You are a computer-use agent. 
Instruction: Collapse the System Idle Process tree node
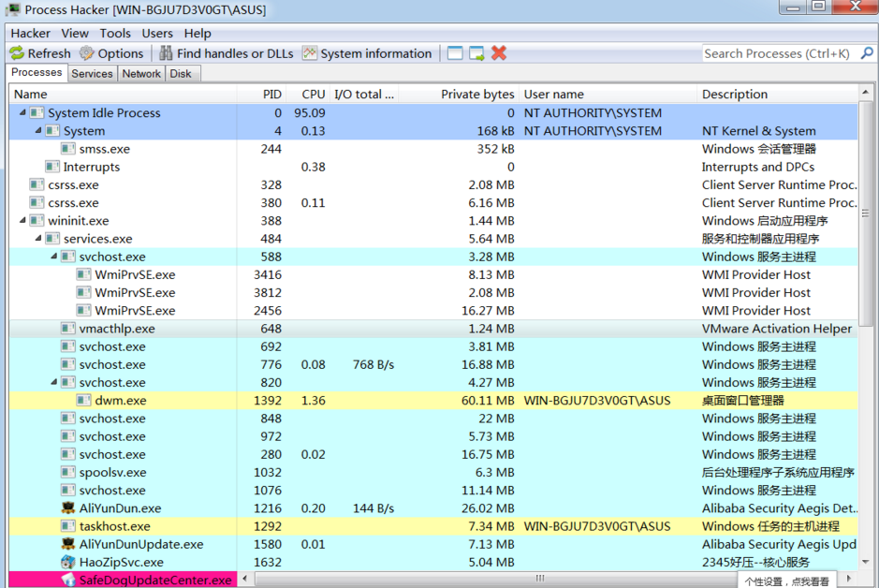tap(22, 112)
